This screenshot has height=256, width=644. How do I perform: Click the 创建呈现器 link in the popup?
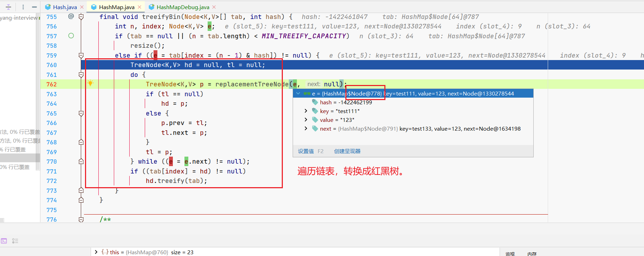(347, 151)
